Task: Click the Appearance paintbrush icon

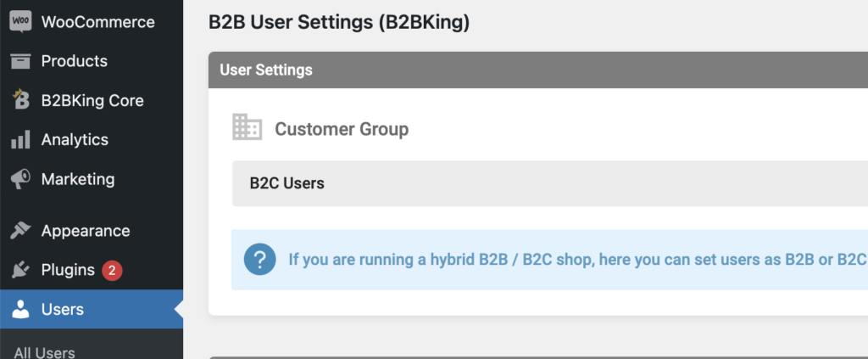Action: point(20,231)
